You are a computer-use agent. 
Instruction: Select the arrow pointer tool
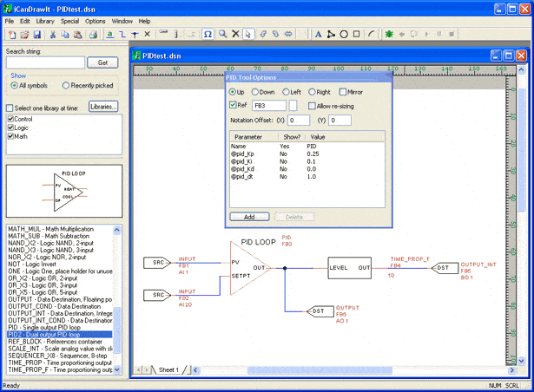tap(248, 34)
